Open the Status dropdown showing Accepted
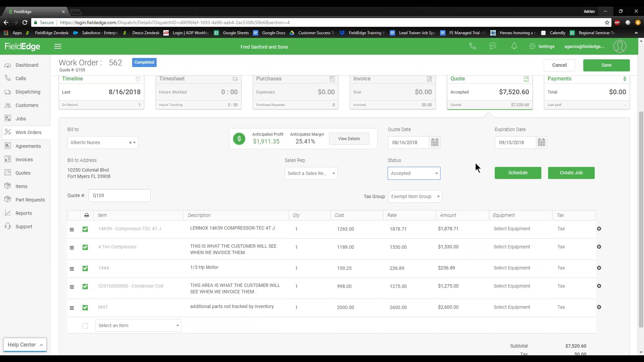The width and height of the screenshot is (644, 362). 414,173
